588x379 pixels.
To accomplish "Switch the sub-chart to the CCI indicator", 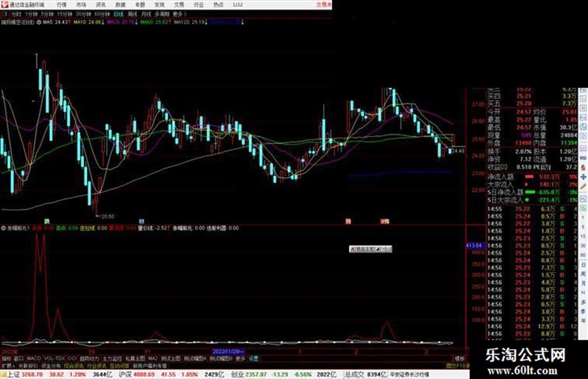I will pos(72,358).
